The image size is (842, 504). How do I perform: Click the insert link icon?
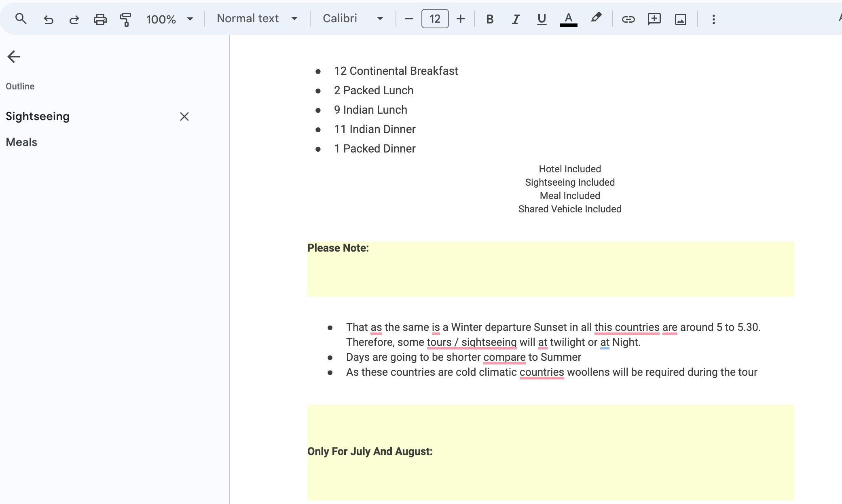[627, 19]
